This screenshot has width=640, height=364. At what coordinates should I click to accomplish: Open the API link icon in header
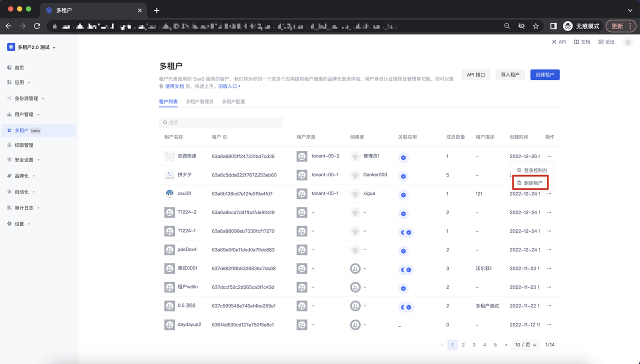(558, 42)
